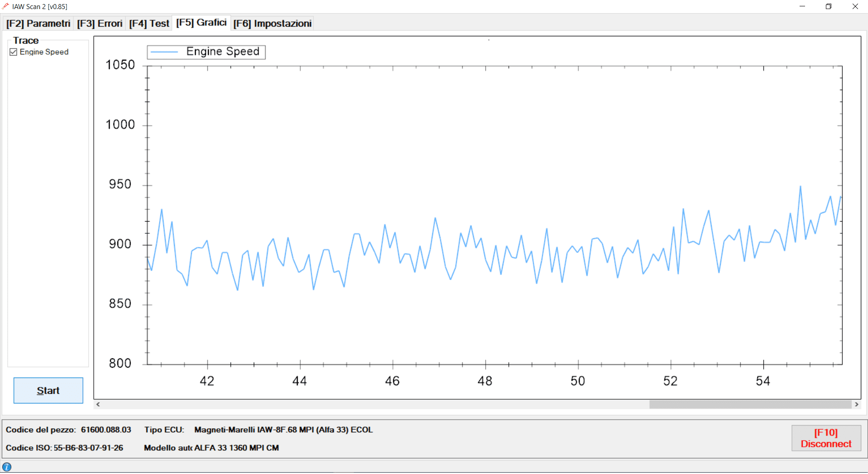Click the 48 x-axis label
The image size is (868, 474).
(485, 381)
